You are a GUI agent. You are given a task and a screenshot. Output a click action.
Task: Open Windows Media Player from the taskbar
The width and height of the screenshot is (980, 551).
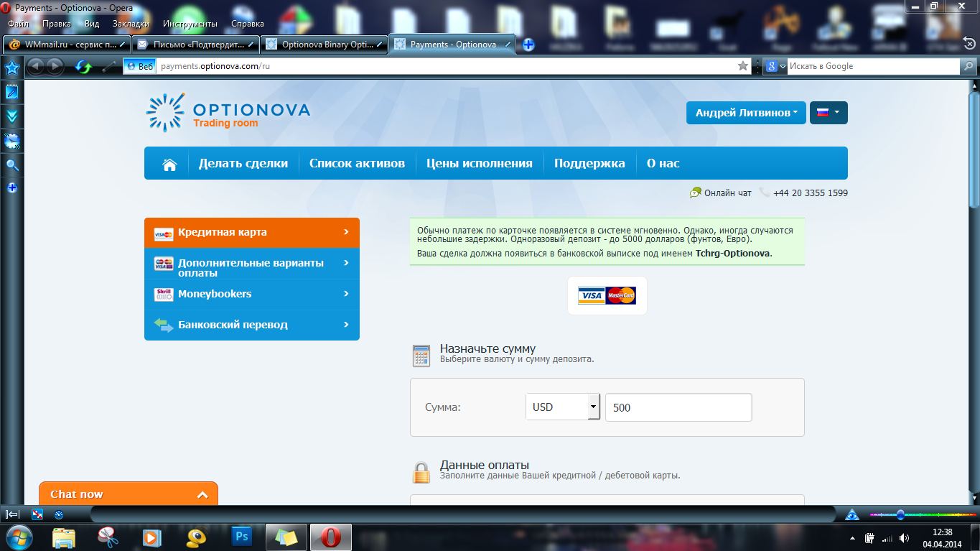click(151, 537)
